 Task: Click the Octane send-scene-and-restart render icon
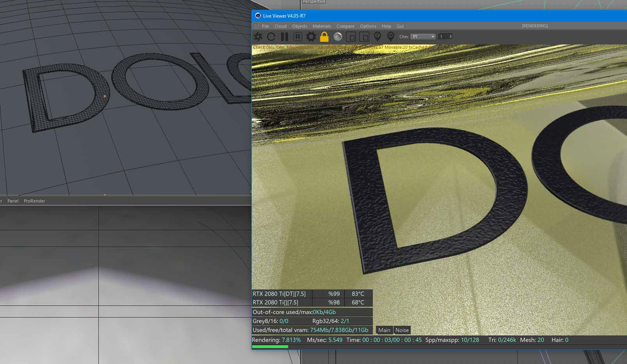pyautogui.click(x=258, y=37)
